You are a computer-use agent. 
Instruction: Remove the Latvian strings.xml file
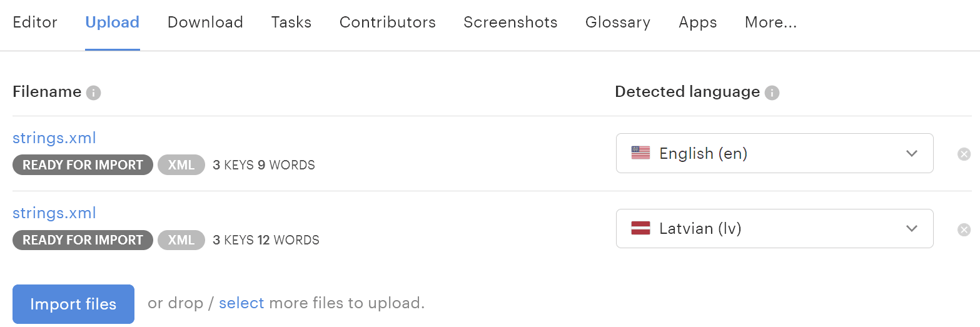(x=964, y=229)
